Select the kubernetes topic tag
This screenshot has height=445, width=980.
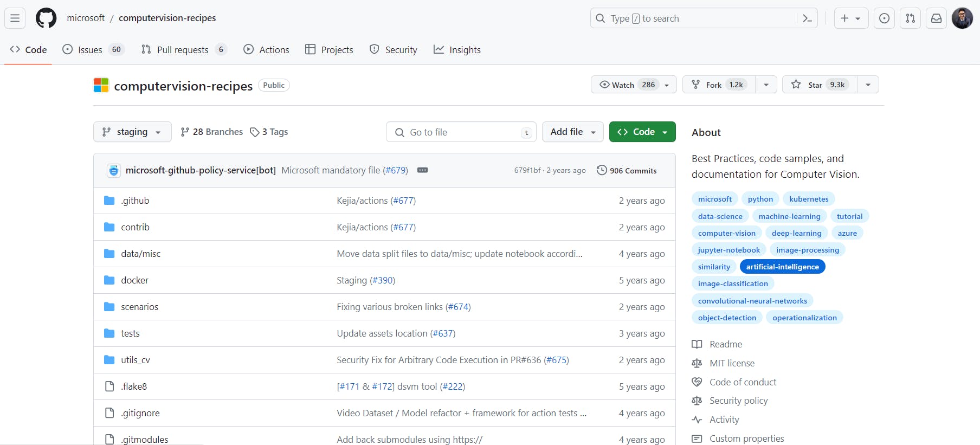coord(809,199)
